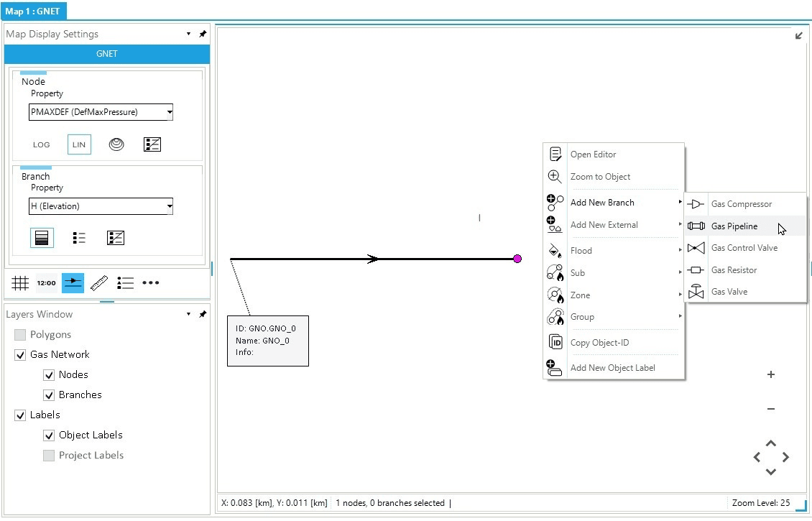This screenshot has width=812, height=521.
Task: Open the H (Elevation) branch property dropdown
Action: coord(101,206)
